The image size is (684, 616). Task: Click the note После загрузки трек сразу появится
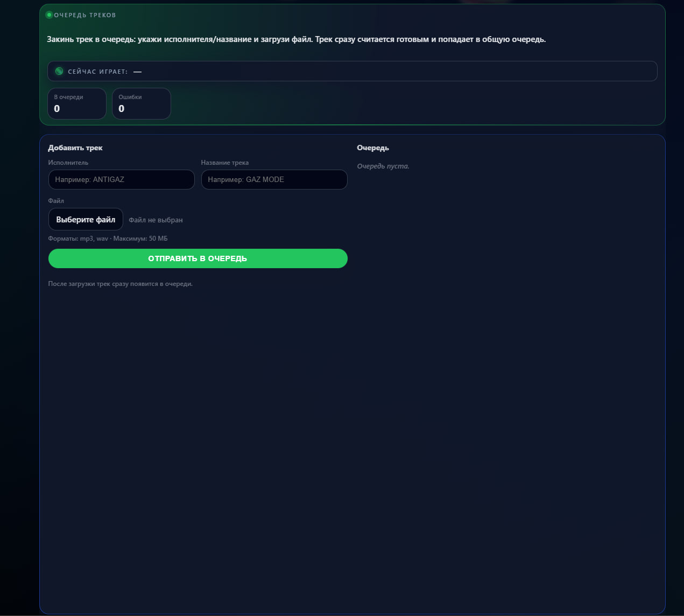tap(120, 284)
